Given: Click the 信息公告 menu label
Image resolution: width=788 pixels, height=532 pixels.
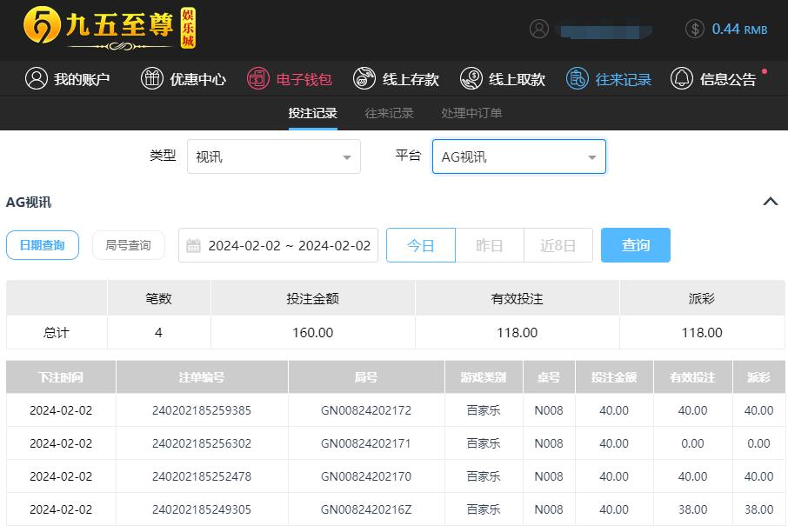Looking at the screenshot, I should click(x=728, y=79).
